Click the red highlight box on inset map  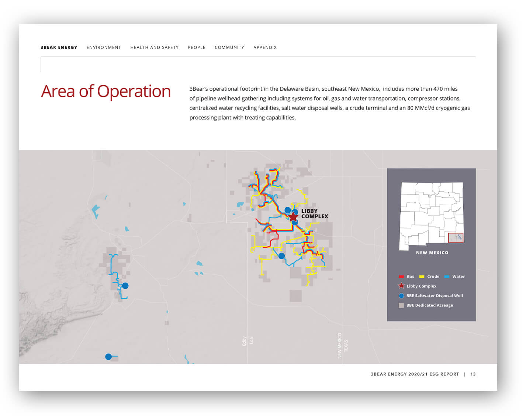tap(456, 238)
